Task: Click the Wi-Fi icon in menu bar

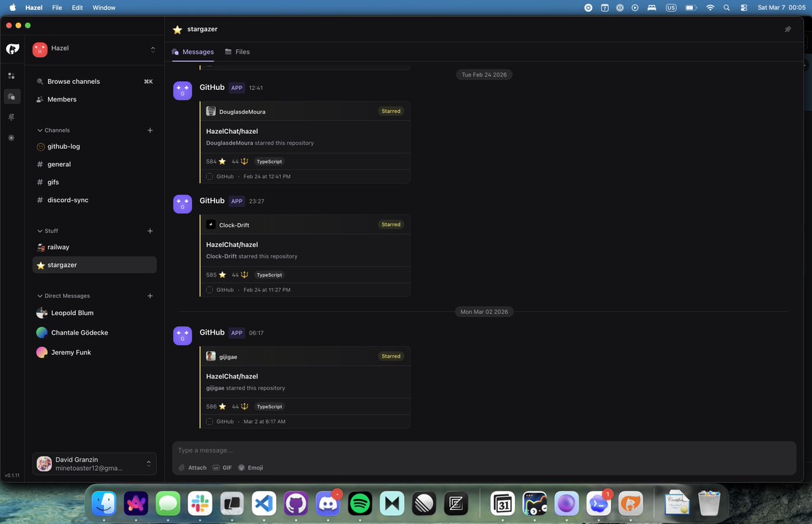Action: (x=710, y=7)
